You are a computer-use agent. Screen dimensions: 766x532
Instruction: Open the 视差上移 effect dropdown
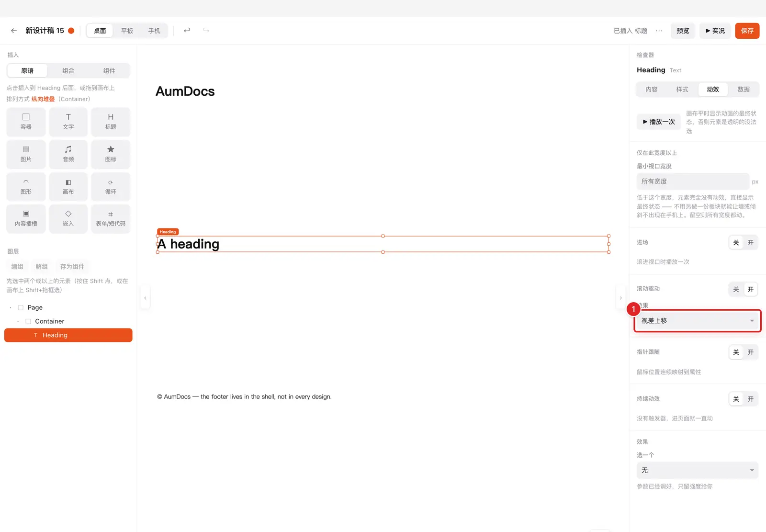tap(698, 321)
